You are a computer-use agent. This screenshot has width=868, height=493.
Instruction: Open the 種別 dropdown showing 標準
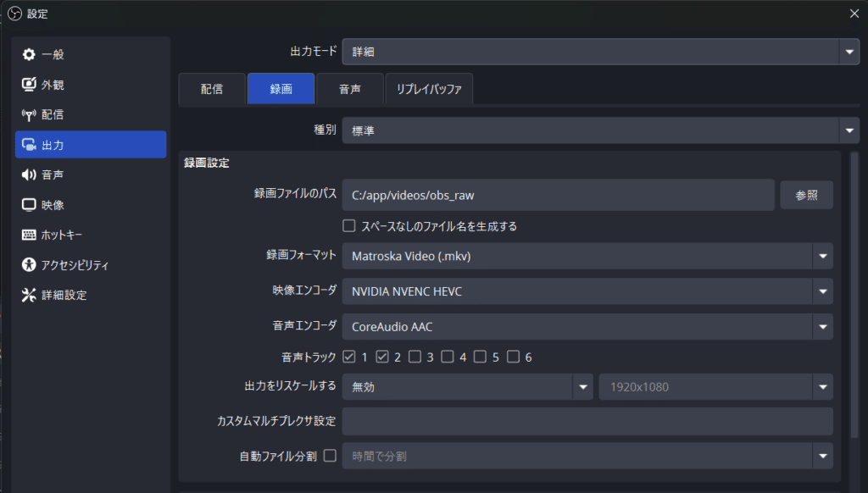[x=601, y=130]
